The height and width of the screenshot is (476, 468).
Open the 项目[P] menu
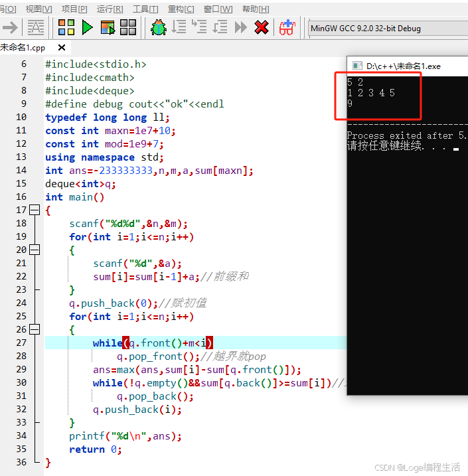74,9
